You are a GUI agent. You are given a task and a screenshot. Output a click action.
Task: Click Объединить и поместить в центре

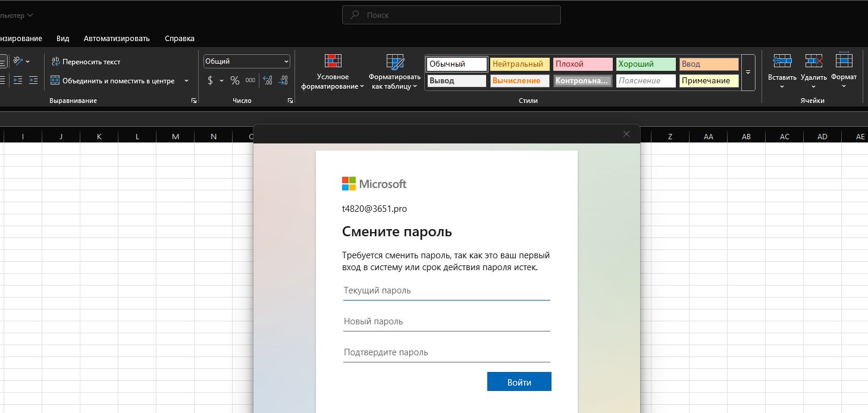[x=113, y=80]
